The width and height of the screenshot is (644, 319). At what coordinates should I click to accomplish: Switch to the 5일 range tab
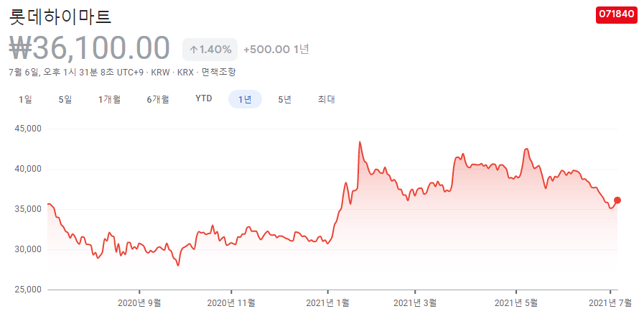[x=65, y=99]
